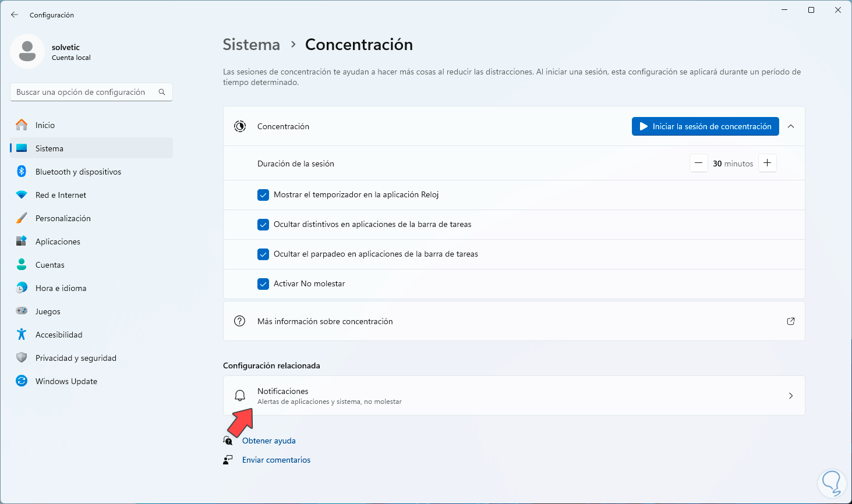Viewport: 852px width, 504px height.
Task: Click the Red e Internet Wi-Fi icon
Action: 22,195
